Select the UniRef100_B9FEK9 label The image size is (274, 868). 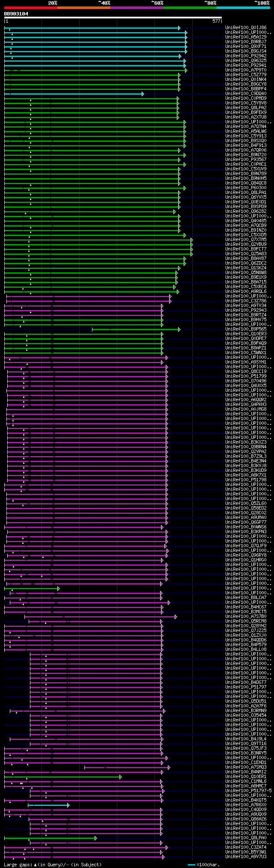[246, 113]
